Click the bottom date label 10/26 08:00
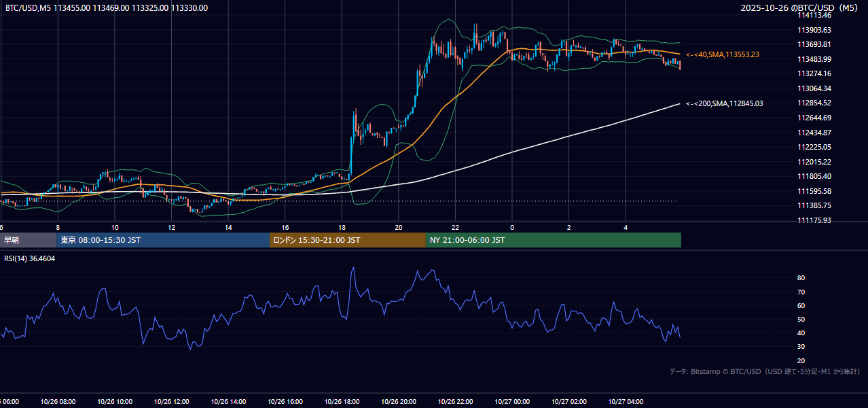Screen dimensions: 868x408 tap(58, 402)
